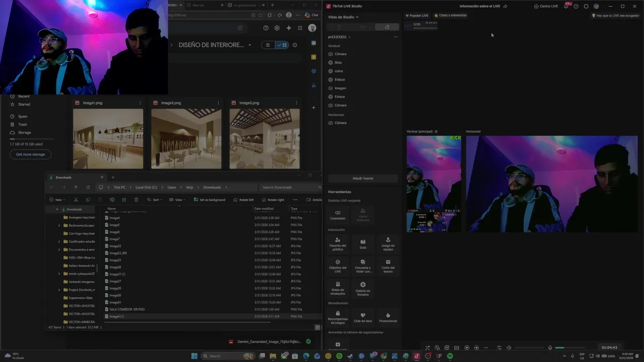Open the Image2.png thumbnail in Drive
Screen dimensions: 644x362
[186, 139]
